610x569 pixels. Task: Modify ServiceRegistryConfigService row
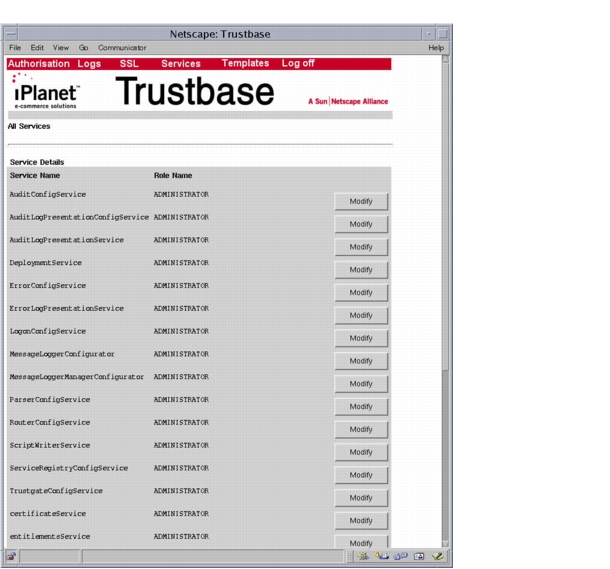point(361,475)
